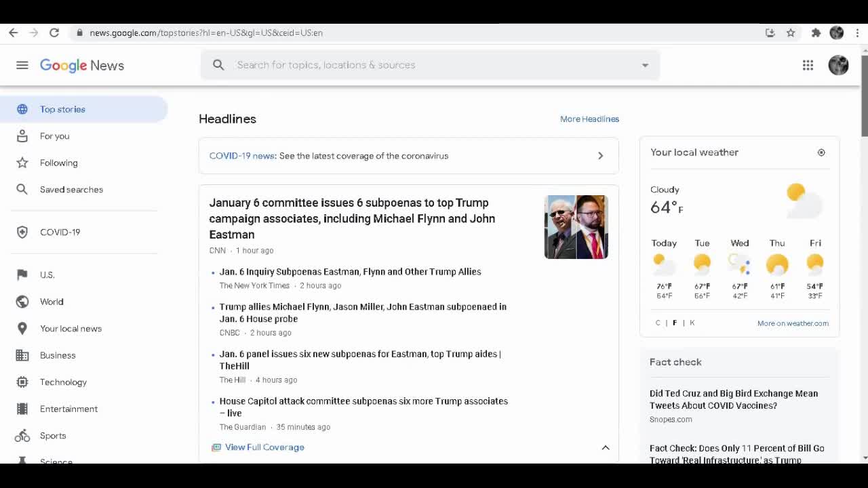Open search options dropdown arrow
This screenshot has height=488, width=868.
tap(645, 65)
